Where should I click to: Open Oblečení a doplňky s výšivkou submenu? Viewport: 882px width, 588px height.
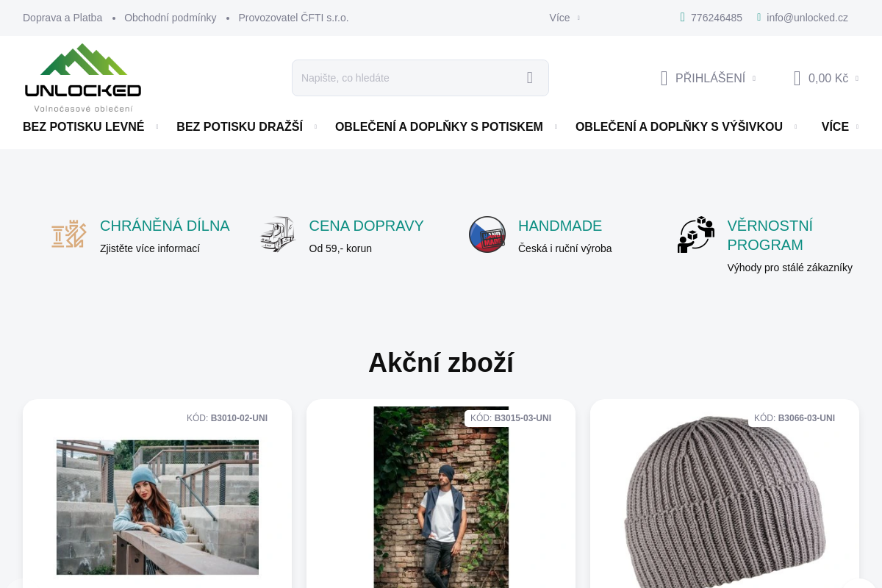686,126
